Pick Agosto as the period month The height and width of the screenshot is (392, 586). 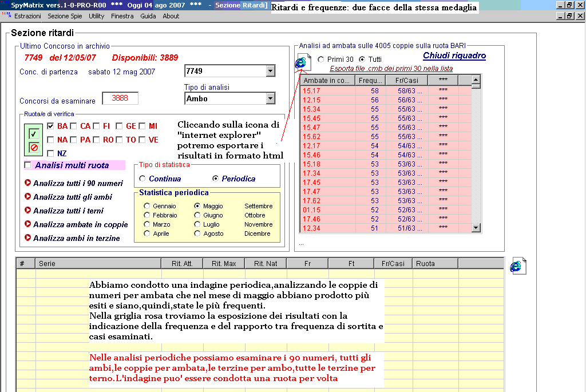[197, 233]
